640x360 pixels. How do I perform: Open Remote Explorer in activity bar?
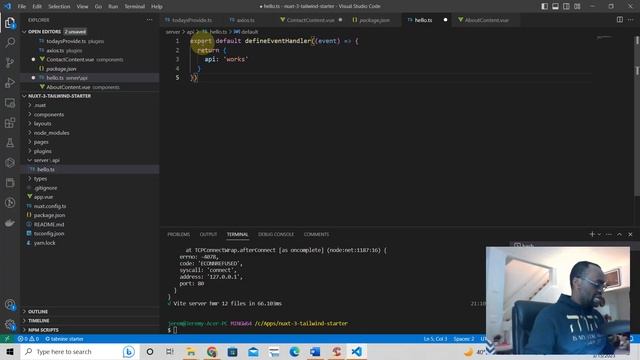click(x=10, y=103)
